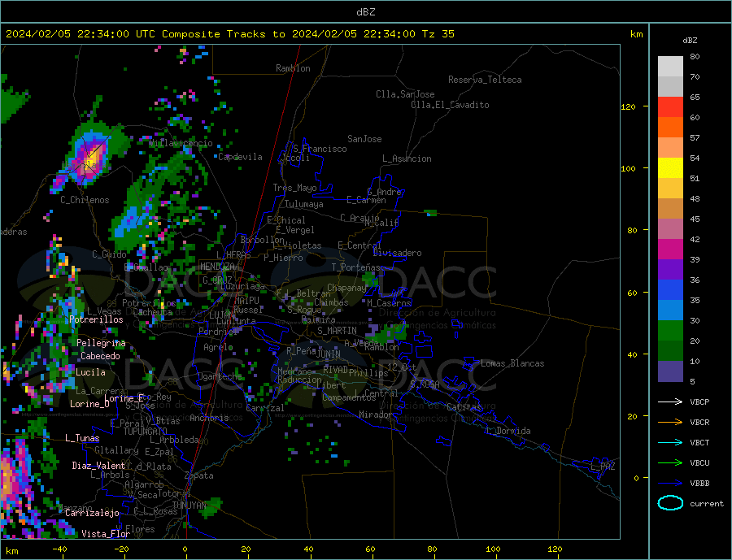Click the Ugarteche map label
The image size is (732, 560).
220,376
